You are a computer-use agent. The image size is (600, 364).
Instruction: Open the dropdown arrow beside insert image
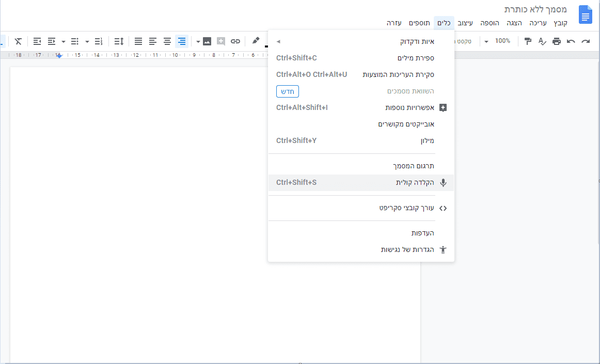click(x=198, y=41)
